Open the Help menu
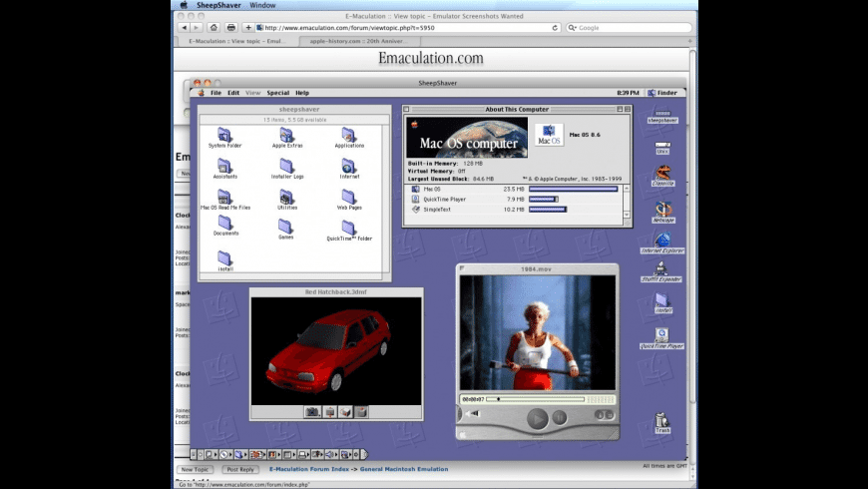This screenshot has height=489, width=868. point(302,93)
